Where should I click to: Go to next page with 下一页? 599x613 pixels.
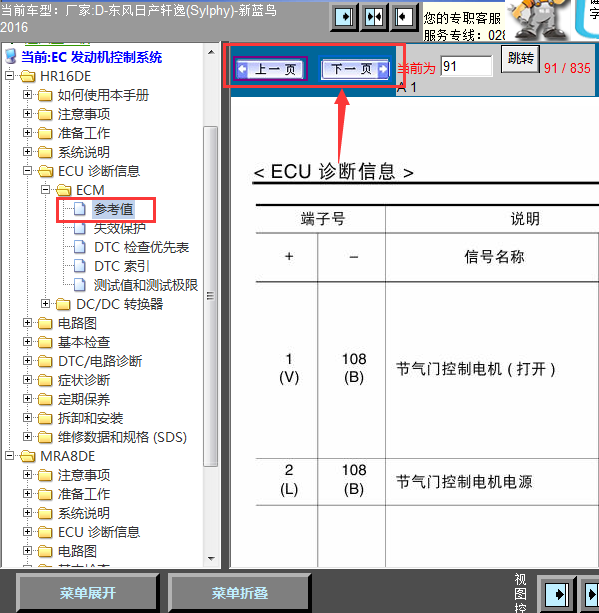355,69
